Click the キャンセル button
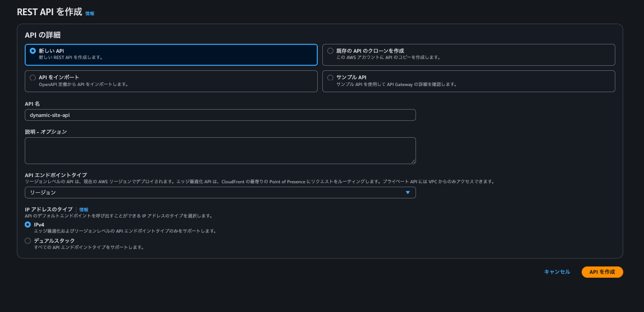 click(x=557, y=272)
